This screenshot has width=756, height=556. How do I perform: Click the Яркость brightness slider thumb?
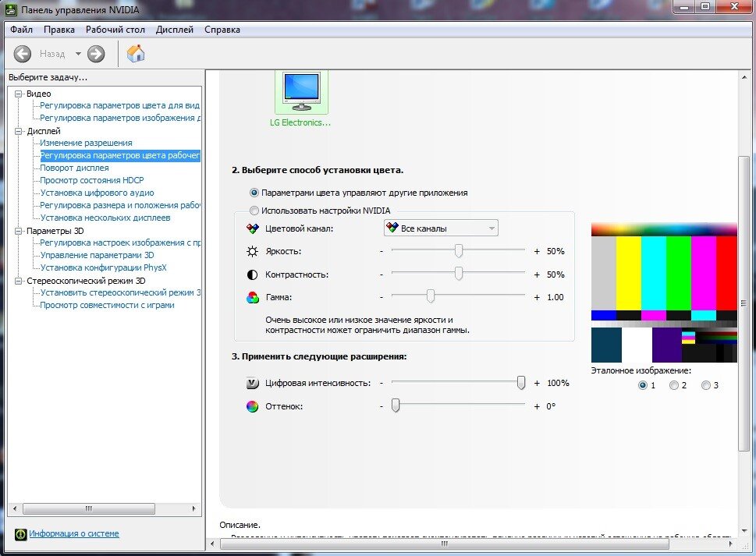[x=459, y=250]
